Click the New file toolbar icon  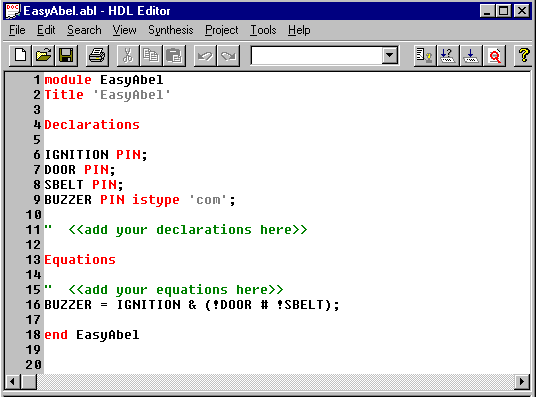tap(20, 56)
